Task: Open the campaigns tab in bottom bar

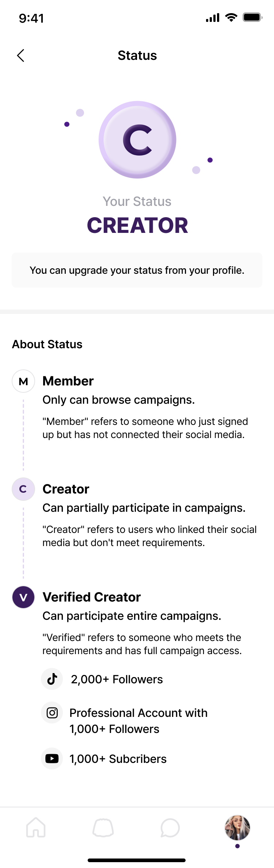Action: coord(103,827)
